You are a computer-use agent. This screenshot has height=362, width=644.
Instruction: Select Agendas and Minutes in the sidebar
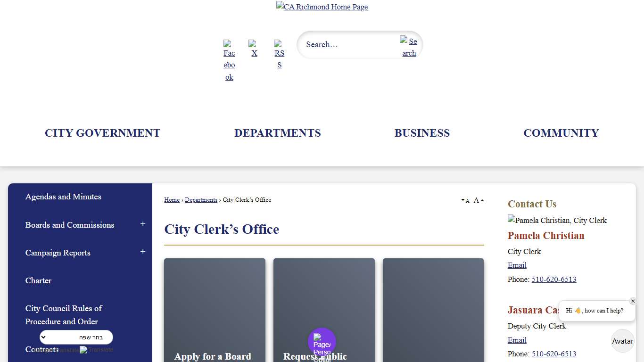(x=63, y=197)
